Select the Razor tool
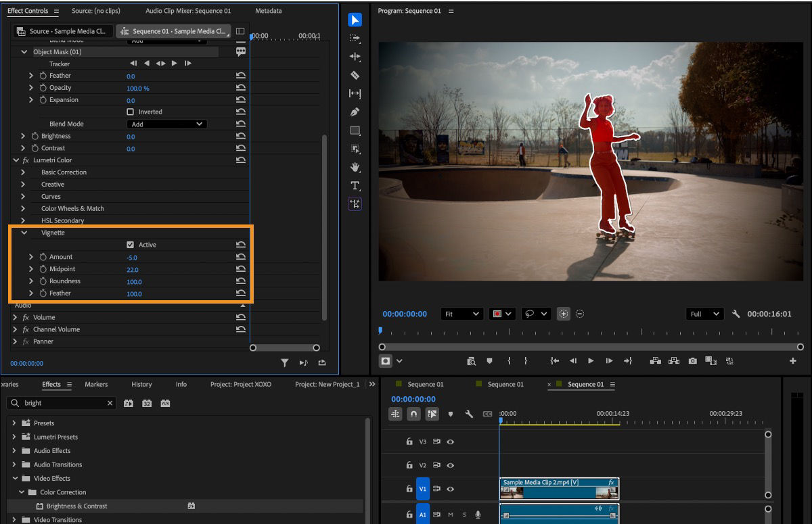Viewport: 812px width, 524px height. click(355, 75)
